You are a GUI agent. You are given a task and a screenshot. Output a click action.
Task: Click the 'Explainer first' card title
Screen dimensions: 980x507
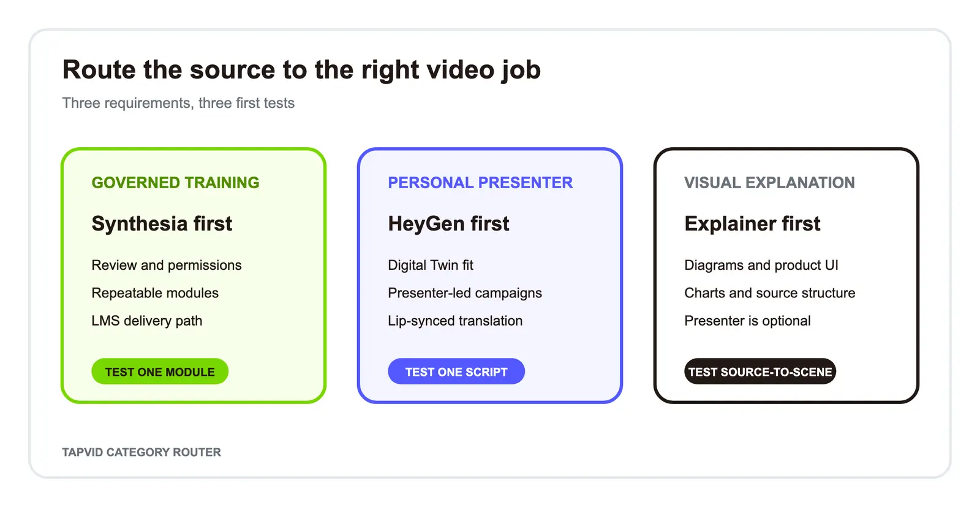[x=752, y=224]
